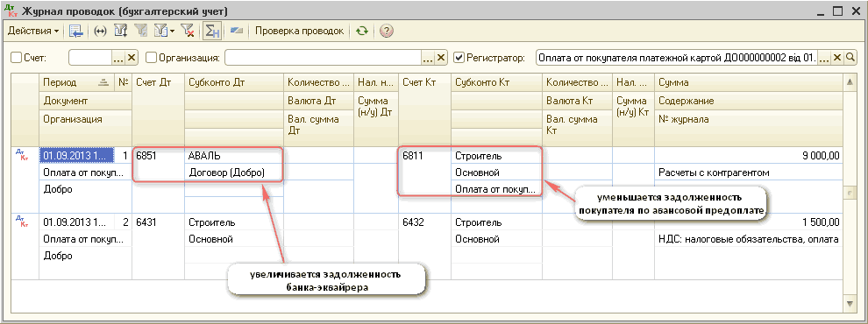Click the scrollbar up arrow of the table
This screenshot has height=324, width=868.
point(850,81)
